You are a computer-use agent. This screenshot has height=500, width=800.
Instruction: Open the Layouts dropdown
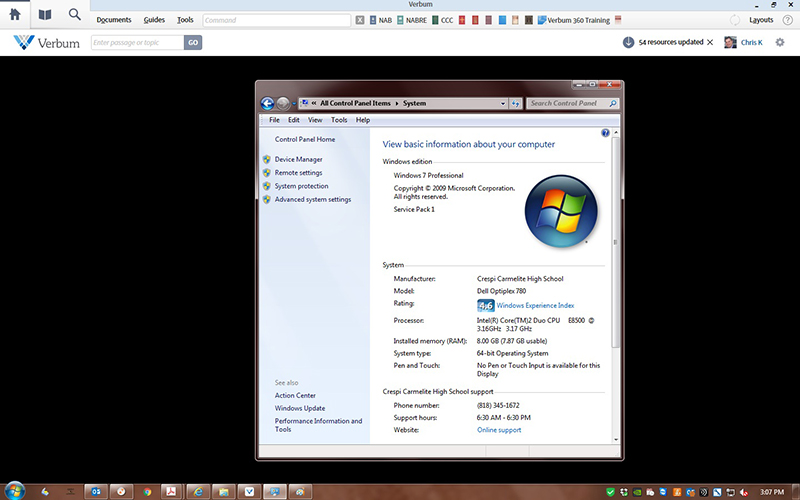click(x=760, y=20)
